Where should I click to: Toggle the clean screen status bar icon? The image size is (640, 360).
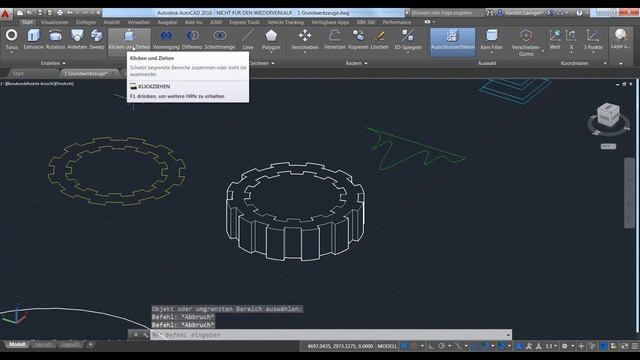click(x=624, y=346)
